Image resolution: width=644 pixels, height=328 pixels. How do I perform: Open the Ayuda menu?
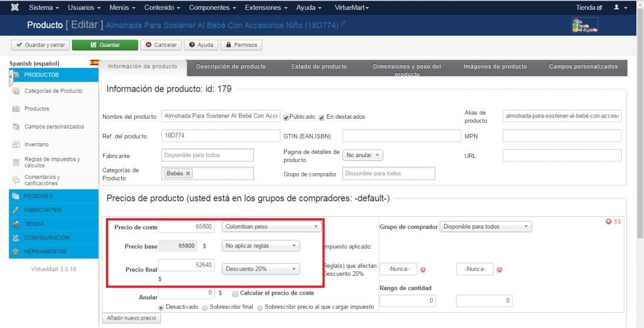point(309,8)
